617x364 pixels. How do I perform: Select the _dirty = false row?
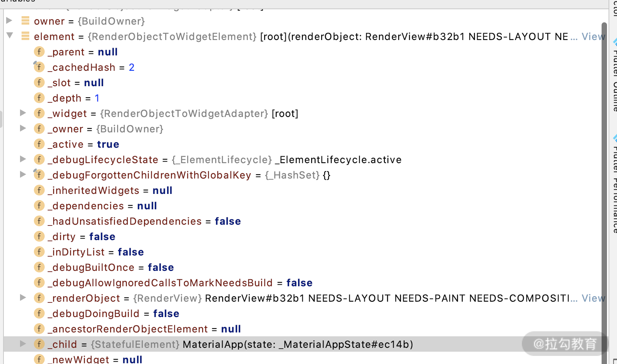pos(82,237)
